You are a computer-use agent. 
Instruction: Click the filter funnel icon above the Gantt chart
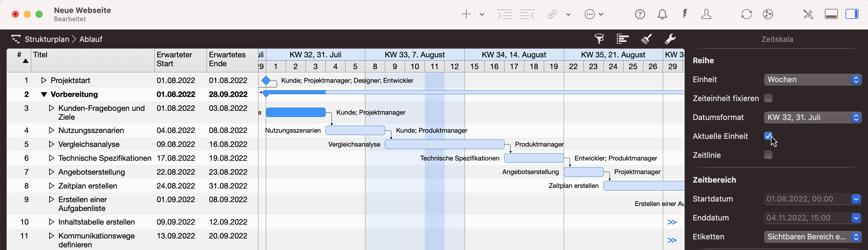[x=599, y=39]
